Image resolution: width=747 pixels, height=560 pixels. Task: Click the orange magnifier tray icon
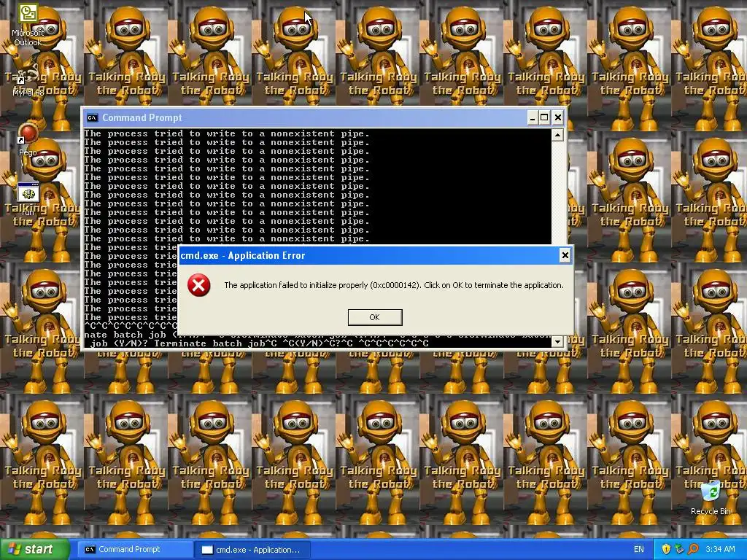[x=693, y=549]
